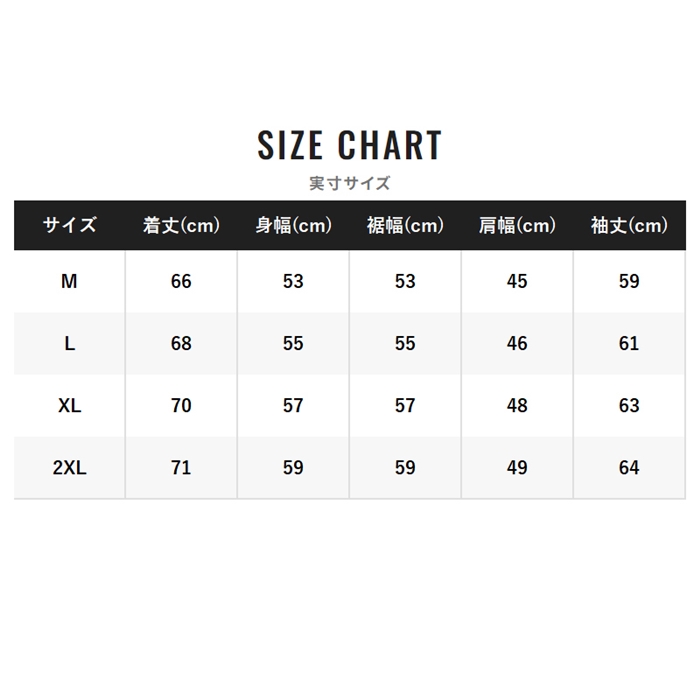Click the SIZE CHART heading
This screenshot has height=700, width=700.
(349, 145)
